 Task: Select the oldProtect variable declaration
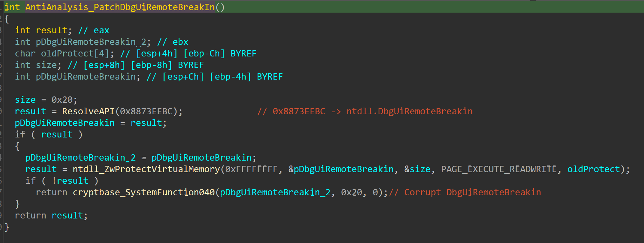(x=65, y=53)
